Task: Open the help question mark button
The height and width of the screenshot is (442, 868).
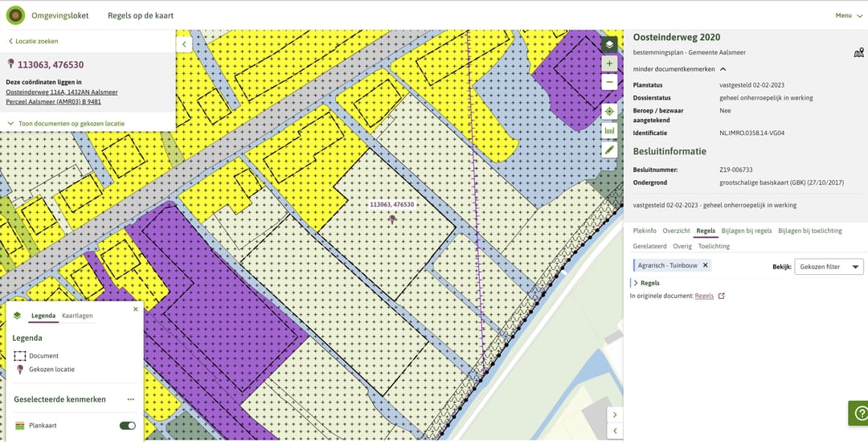Action: pos(858,412)
